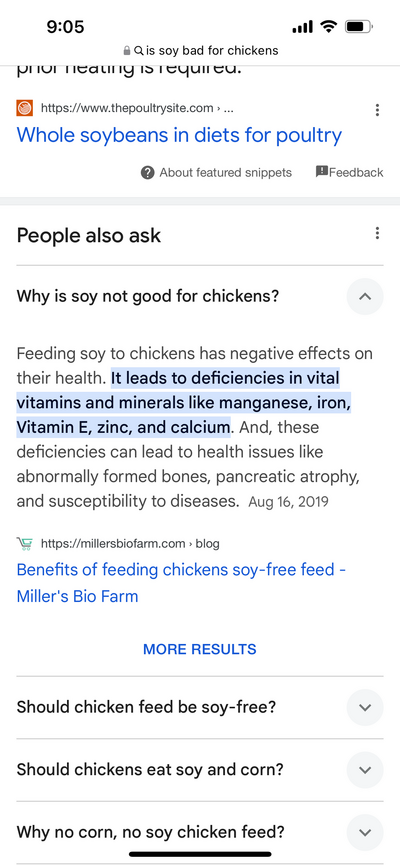
Task: Tap the Feedback flag icon
Action: tap(322, 172)
